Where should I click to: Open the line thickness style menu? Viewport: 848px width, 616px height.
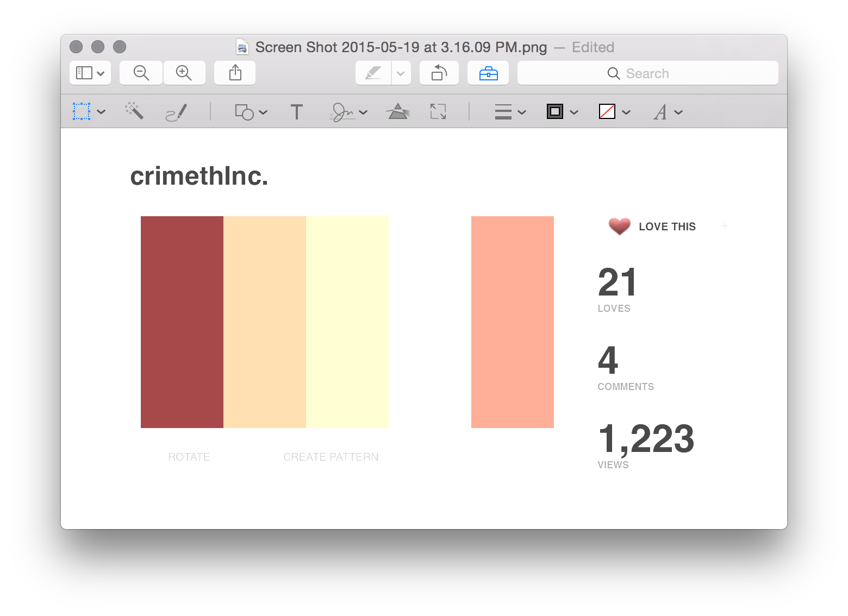(510, 112)
